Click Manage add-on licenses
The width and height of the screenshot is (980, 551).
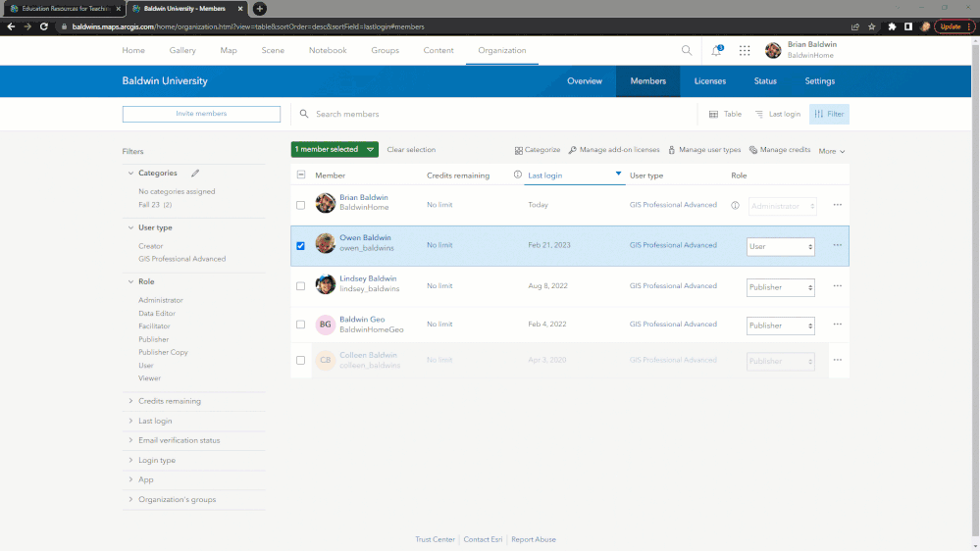point(614,150)
